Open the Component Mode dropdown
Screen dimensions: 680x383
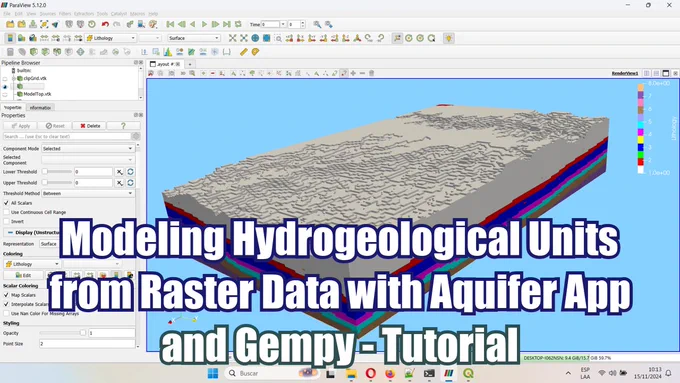(x=88, y=148)
